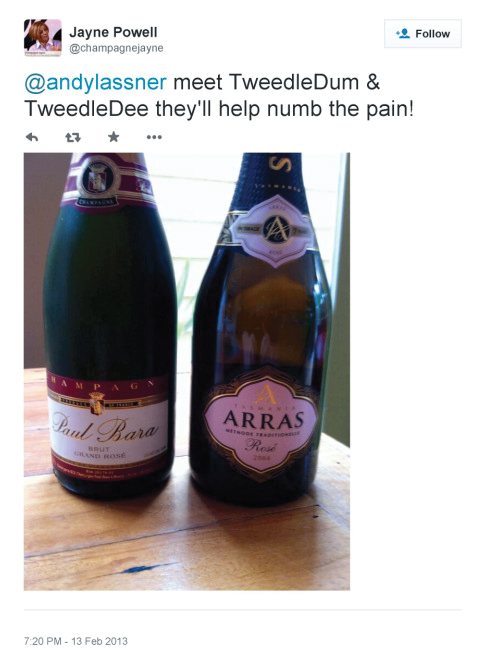
Task: Follow Jayne Powell via the Follow text
Action: [x=432, y=34]
